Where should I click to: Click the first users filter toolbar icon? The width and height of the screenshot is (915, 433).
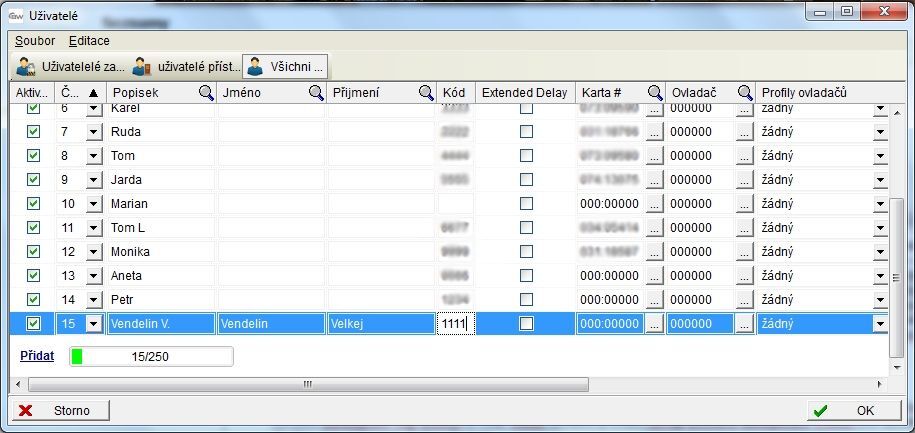click(70, 67)
